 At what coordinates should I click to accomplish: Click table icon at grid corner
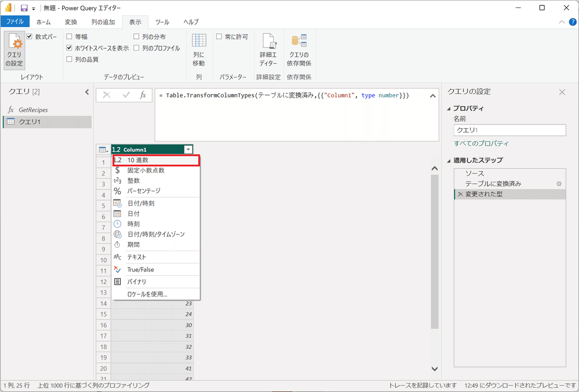click(103, 149)
